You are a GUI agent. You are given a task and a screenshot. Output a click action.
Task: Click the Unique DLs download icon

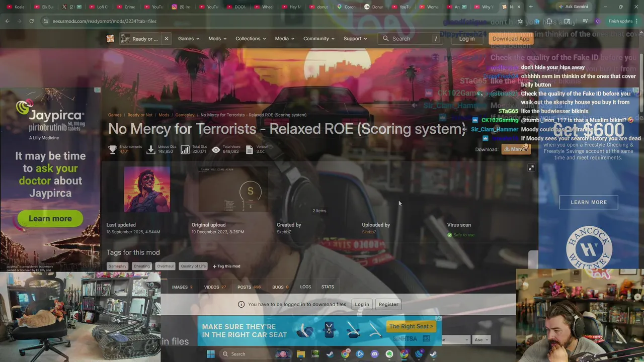pyautogui.click(x=151, y=150)
